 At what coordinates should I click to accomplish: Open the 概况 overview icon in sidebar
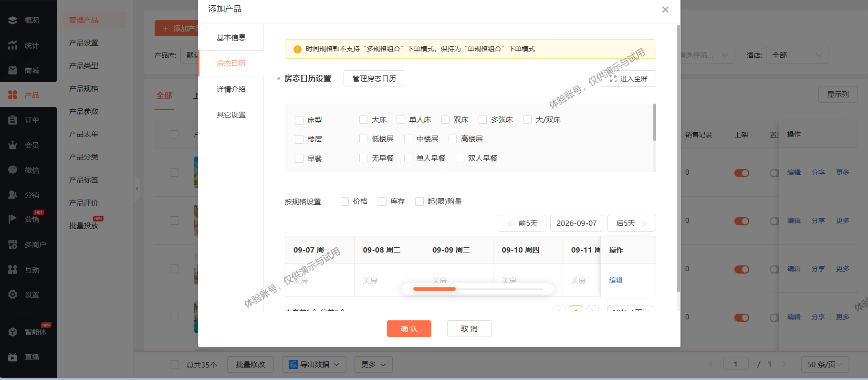tap(13, 20)
